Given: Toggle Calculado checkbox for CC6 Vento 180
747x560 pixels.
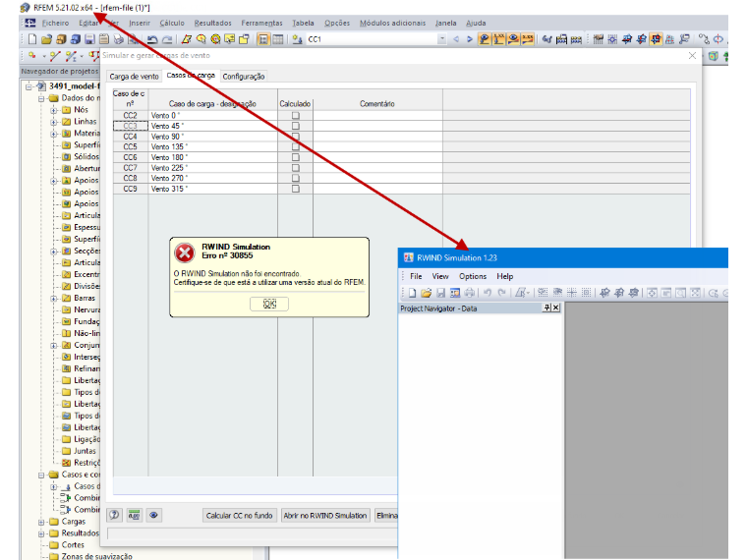Looking at the screenshot, I should click(x=296, y=157).
